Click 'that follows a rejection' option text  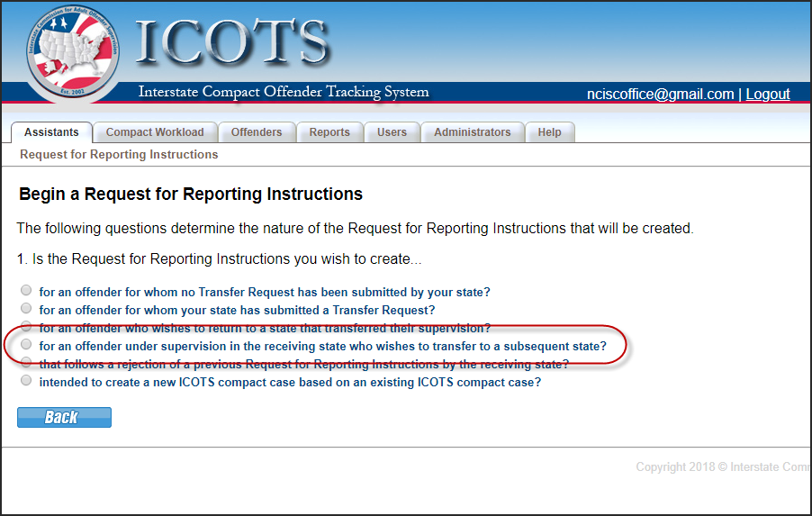(x=303, y=364)
